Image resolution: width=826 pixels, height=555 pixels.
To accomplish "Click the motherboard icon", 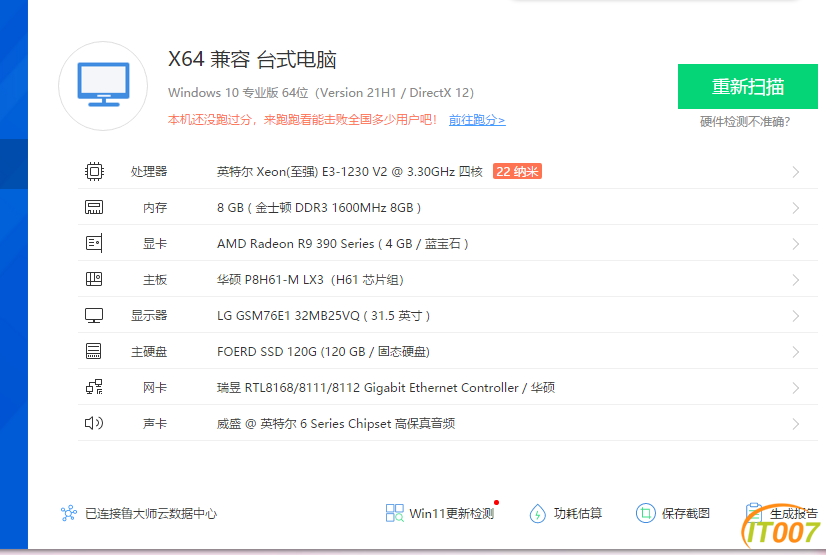I will point(94,279).
